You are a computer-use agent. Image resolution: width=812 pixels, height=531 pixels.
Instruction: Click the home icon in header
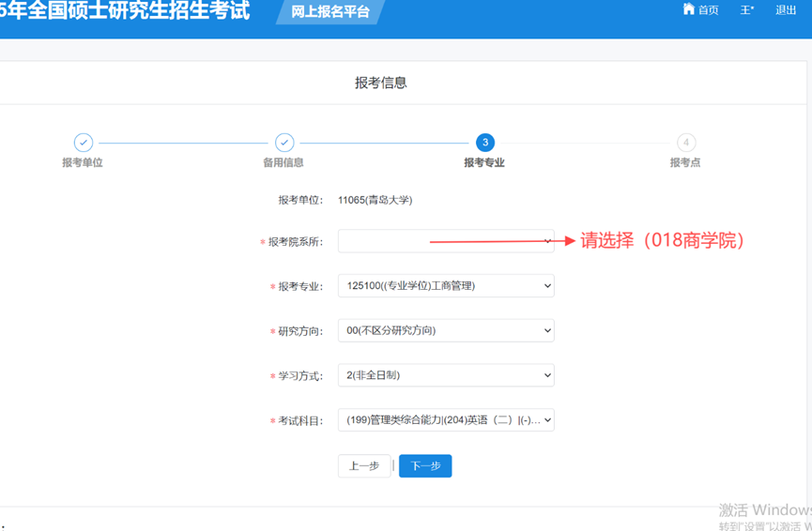689,9
